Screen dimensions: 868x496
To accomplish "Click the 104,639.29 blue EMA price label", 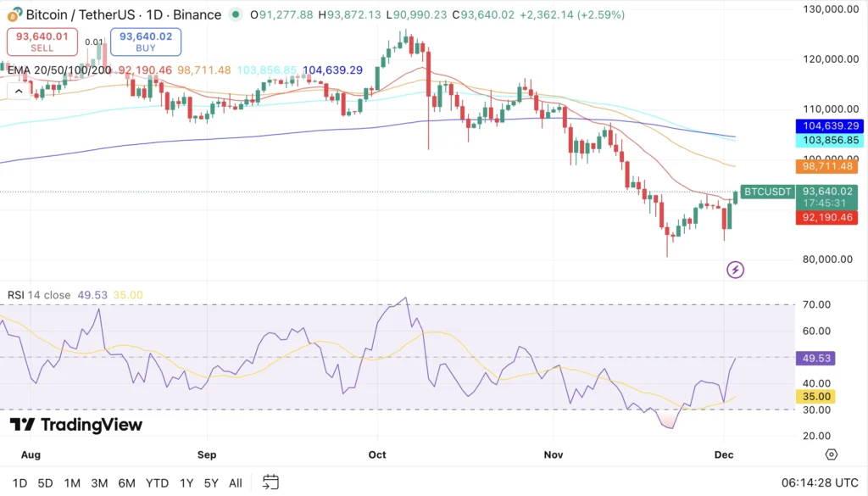I will tap(829, 126).
